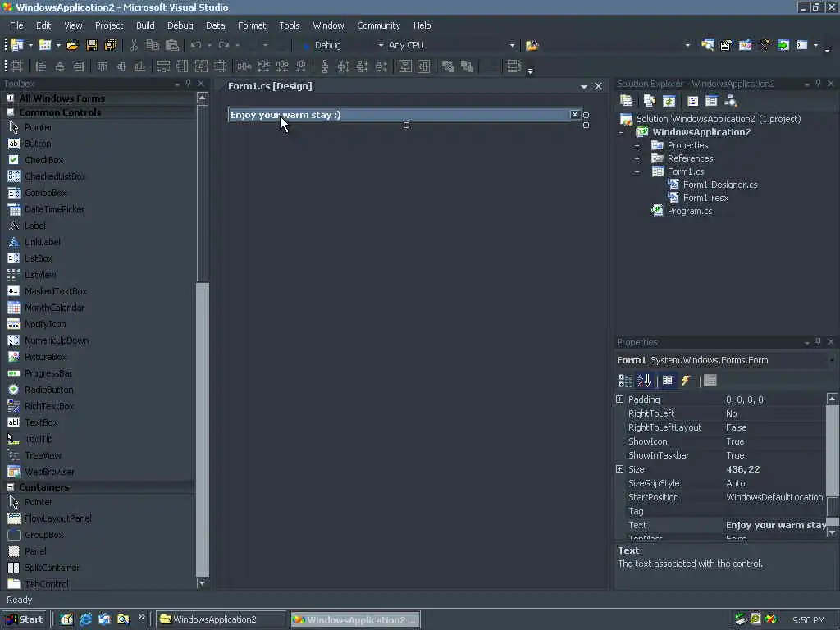Screen dimensions: 840x630
Task: Collapse the Form1.cs node
Action: pyautogui.click(x=637, y=171)
